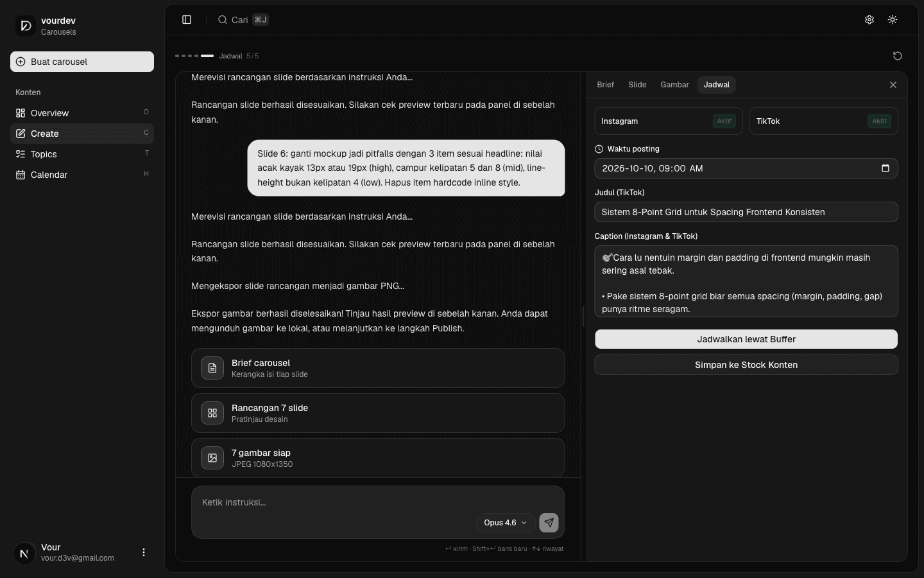Open Calendar in the sidebar
The image size is (924, 578).
[82, 175]
